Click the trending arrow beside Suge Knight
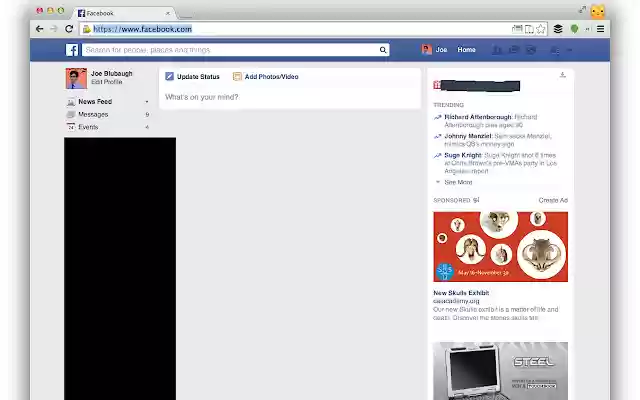 (x=438, y=156)
